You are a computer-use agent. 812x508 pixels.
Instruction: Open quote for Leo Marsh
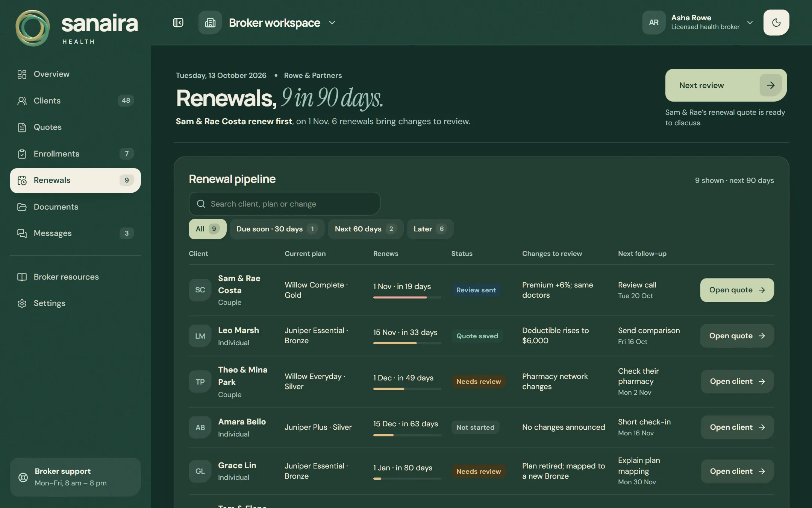pyautogui.click(x=737, y=336)
